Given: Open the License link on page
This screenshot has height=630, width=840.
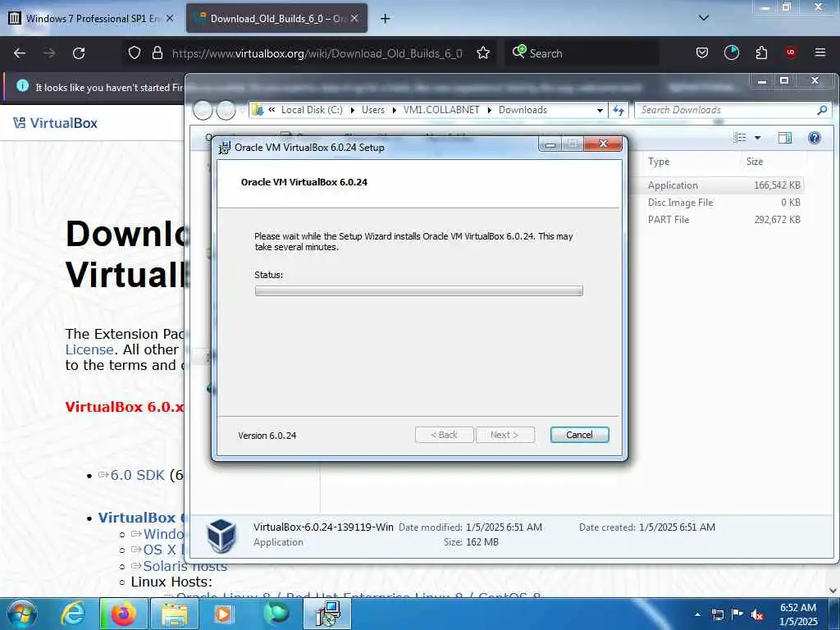Looking at the screenshot, I should point(89,349).
